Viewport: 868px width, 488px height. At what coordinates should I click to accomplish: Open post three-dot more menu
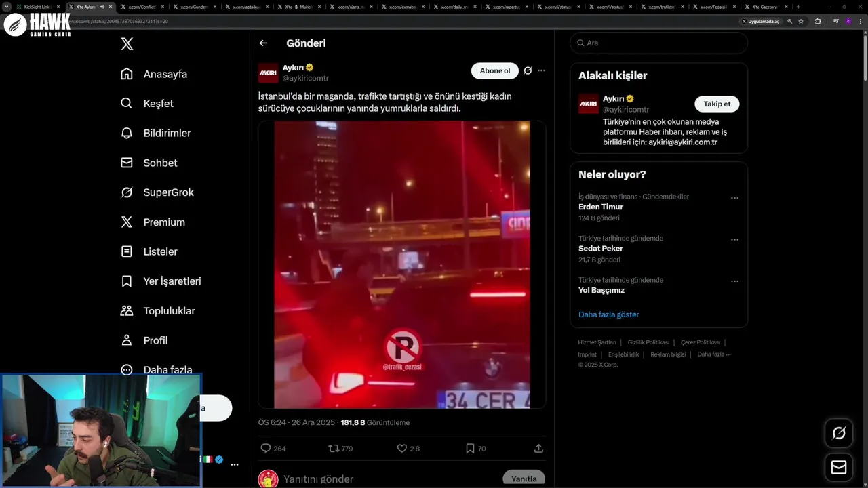[x=541, y=70]
